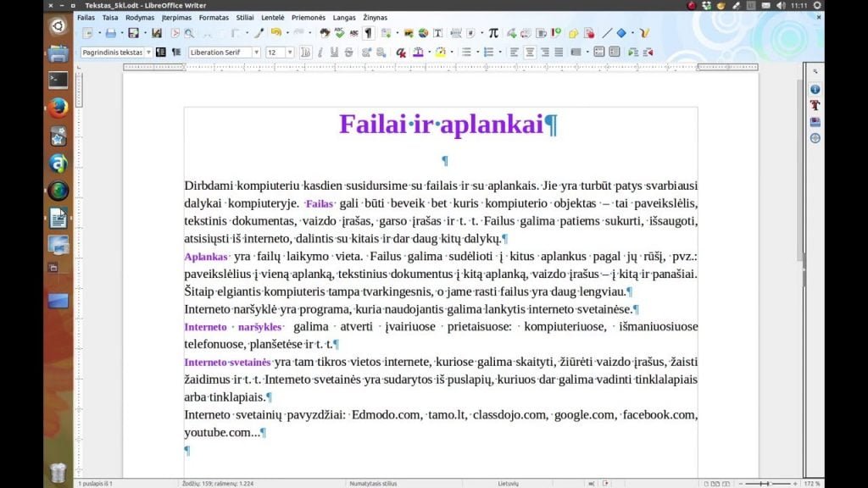Export document as PDF

[175, 33]
